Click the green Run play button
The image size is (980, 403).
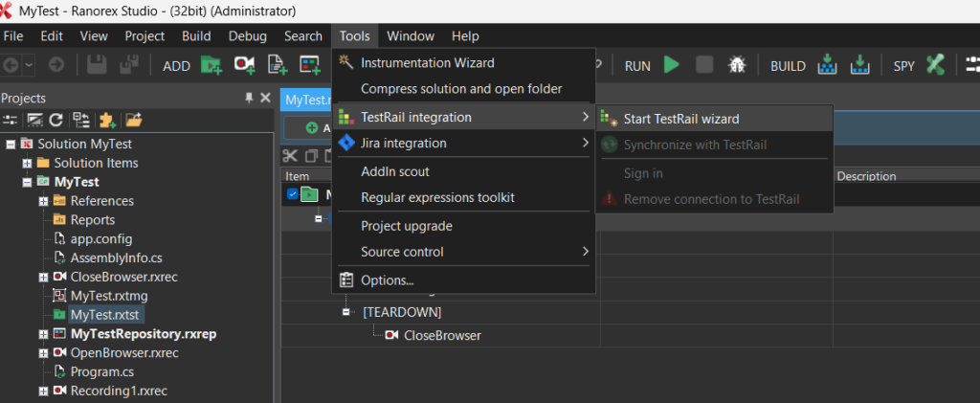[672, 65]
